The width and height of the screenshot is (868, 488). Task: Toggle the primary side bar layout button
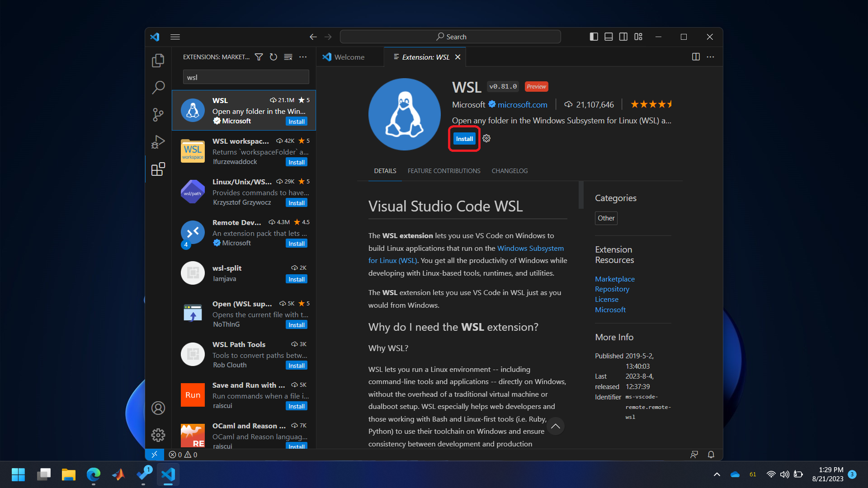click(x=594, y=37)
